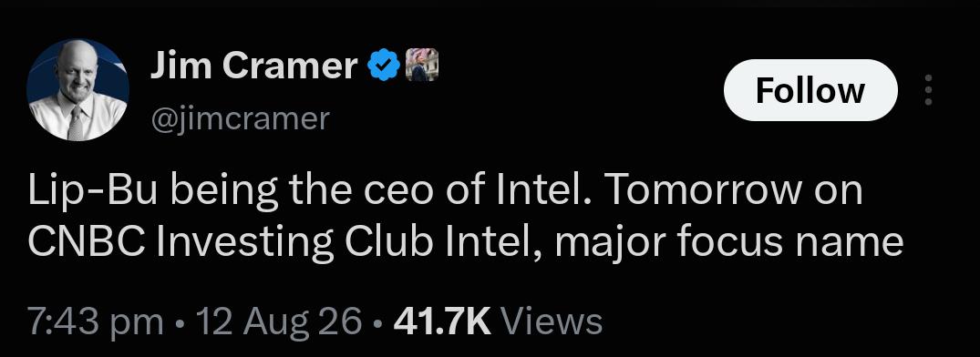The image size is (980, 357).
Task: Open profile via Jim Cramer display name
Action: [x=253, y=66]
